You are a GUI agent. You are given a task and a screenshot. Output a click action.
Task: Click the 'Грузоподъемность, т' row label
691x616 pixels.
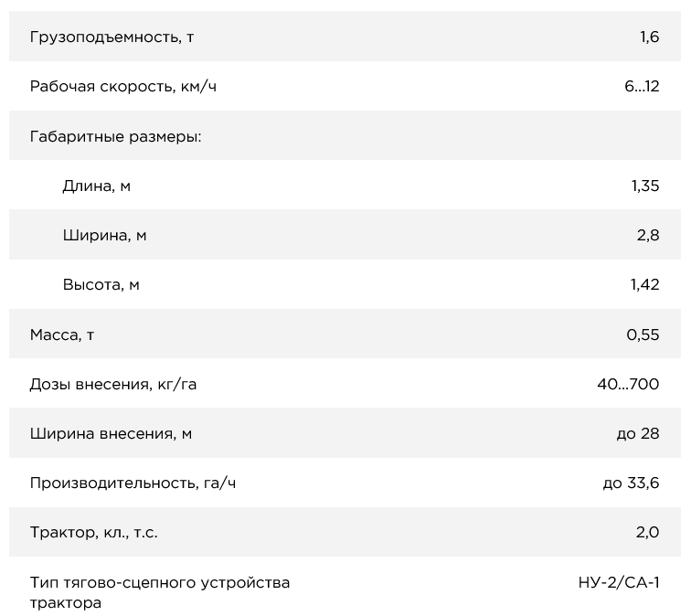tap(112, 37)
